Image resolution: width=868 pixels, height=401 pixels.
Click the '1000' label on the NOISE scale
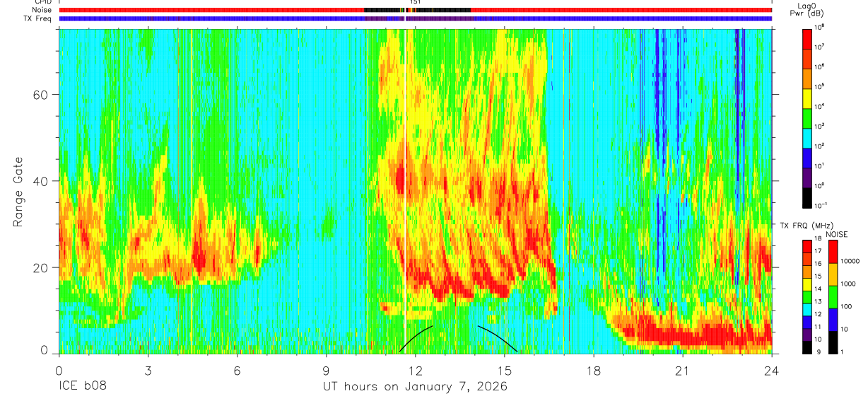click(x=848, y=284)
